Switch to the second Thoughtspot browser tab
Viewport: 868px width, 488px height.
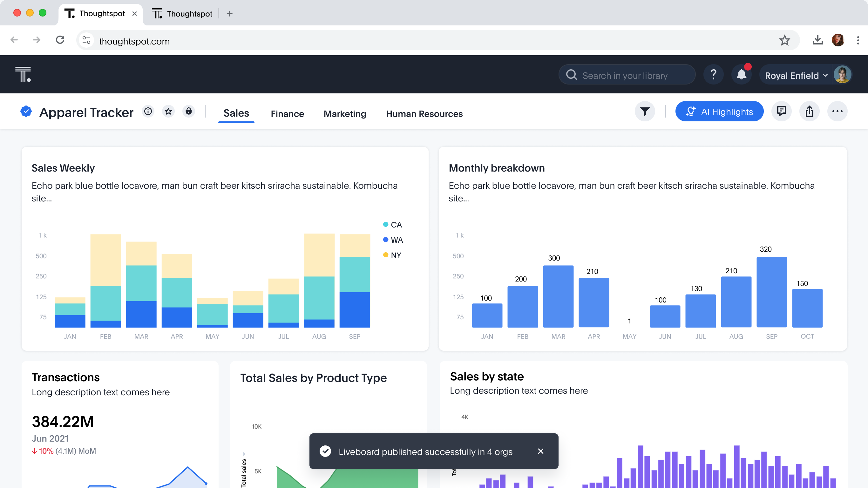coord(182,14)
